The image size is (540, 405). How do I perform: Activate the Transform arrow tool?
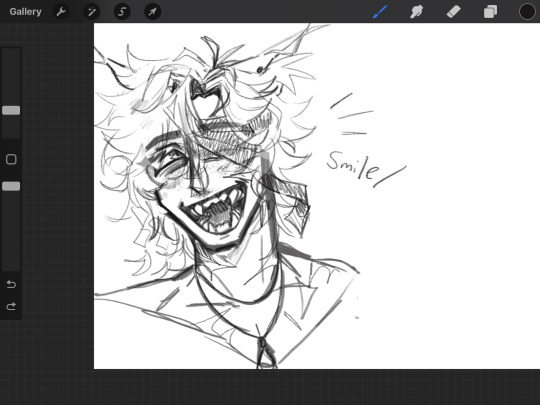152,12
